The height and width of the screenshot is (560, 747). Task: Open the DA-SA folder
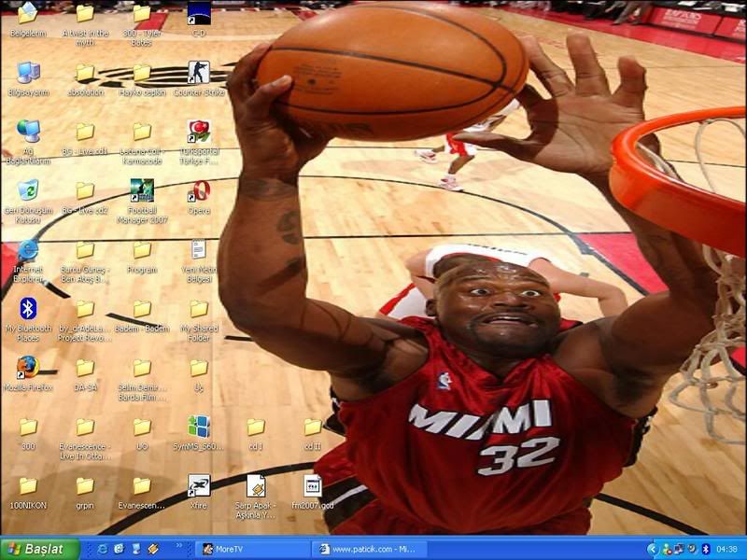tap(85, 368)
